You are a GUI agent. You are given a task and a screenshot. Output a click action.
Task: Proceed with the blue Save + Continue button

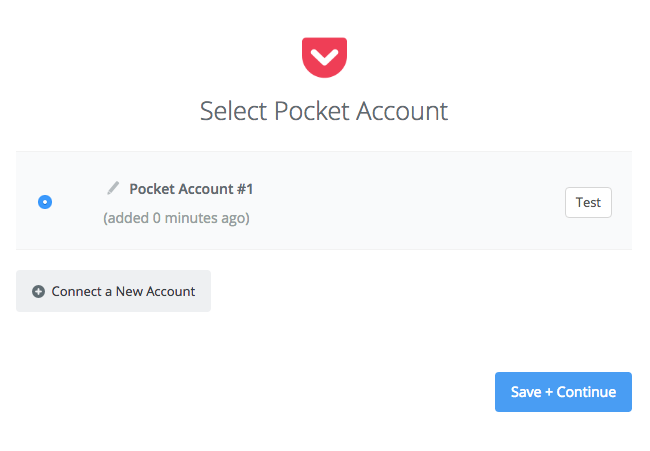pyautogui.click(x=563, y=392)
